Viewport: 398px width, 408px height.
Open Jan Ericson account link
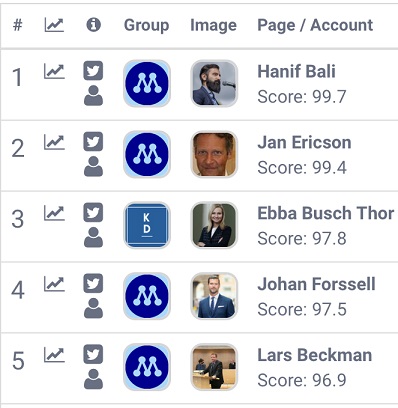(x=304, y=142)
